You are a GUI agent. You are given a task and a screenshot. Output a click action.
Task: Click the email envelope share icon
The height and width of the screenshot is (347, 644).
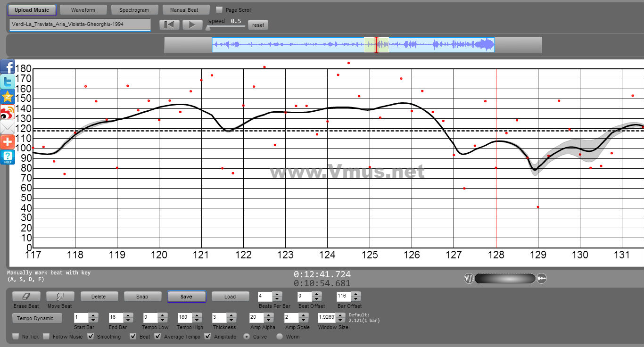[8, 127]
